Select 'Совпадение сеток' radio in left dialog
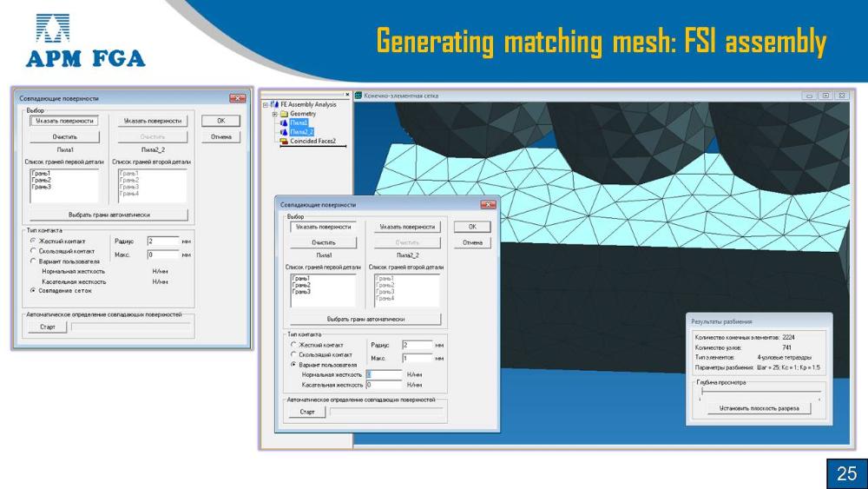The image size is (868, 489). (33, 291)
